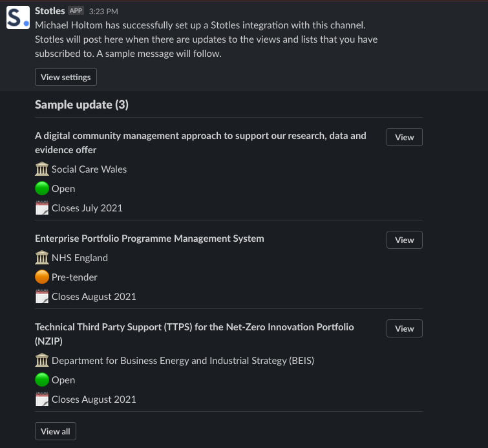This screenshot has width=488, height=448.
Task: Click the orange Pre-tender status circle
Action: point(42,277)
